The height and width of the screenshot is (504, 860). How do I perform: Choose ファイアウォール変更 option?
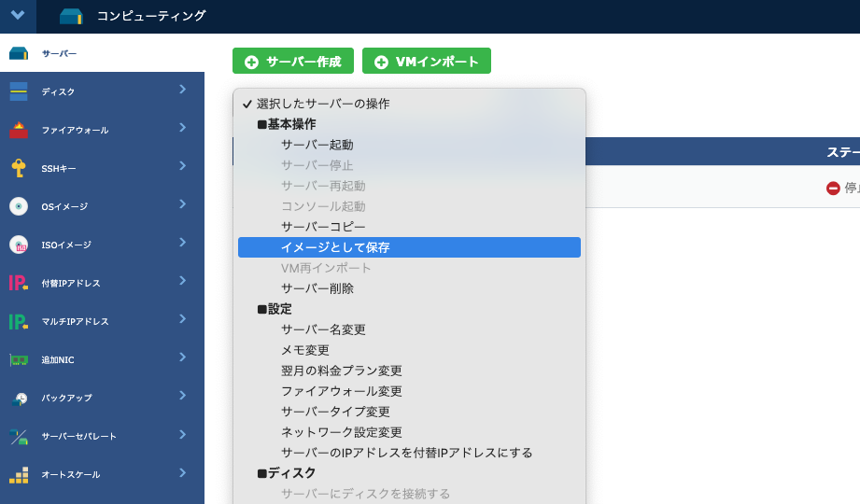409,391
